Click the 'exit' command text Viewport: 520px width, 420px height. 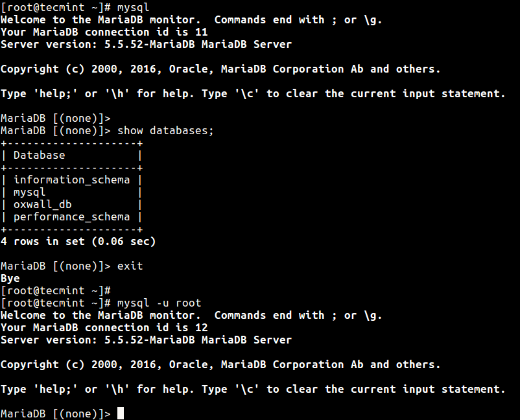pos(130,266)
